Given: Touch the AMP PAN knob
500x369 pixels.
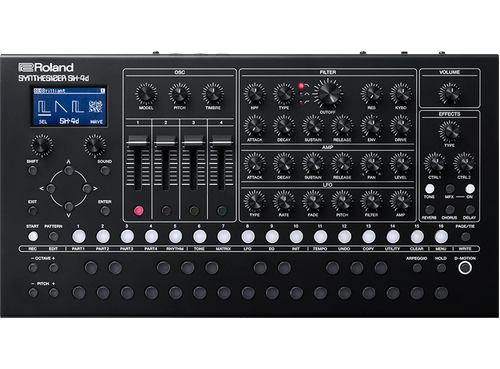Looking at the screenshot, I should coord(371,164).
